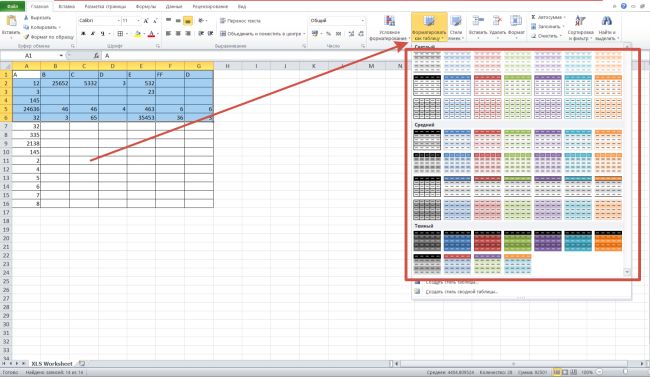The height and width of the screenshot is (377, 650).
Task: Align text to top
Action: click(x=168, y=20)
